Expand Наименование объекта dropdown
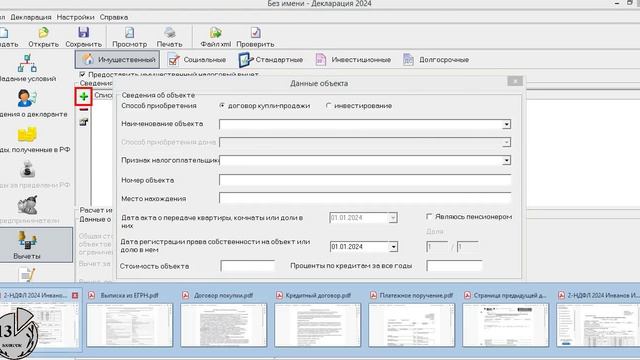This screenshot has height=360, width=640. [506, 124]
